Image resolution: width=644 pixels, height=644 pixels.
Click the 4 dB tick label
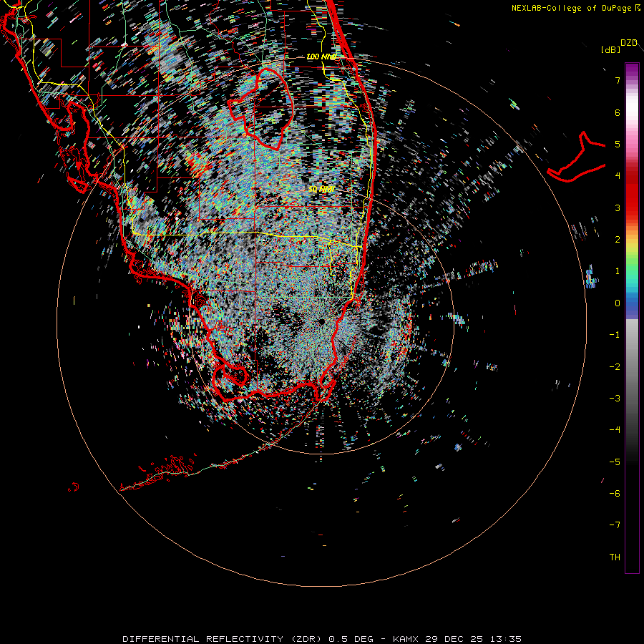tap(618, 176)
